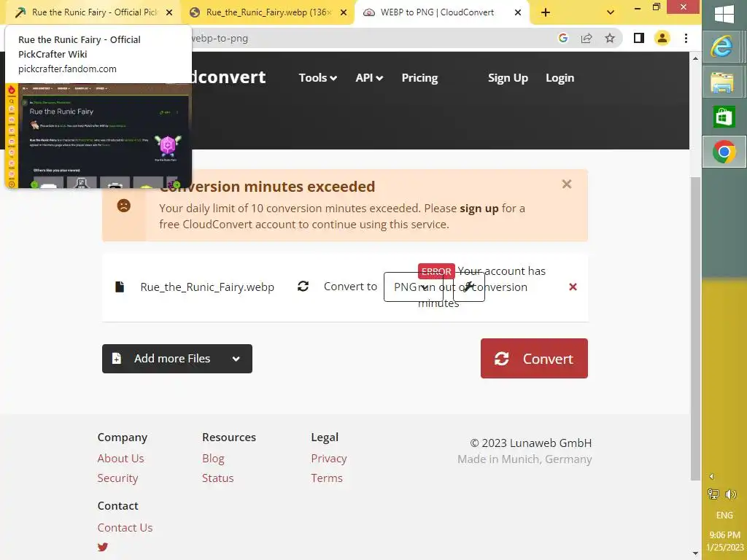This screenshot has height=560, width=747.
Task: Switch to Rue the Runic Fairy wiki tab
Action: pos(94,12)
